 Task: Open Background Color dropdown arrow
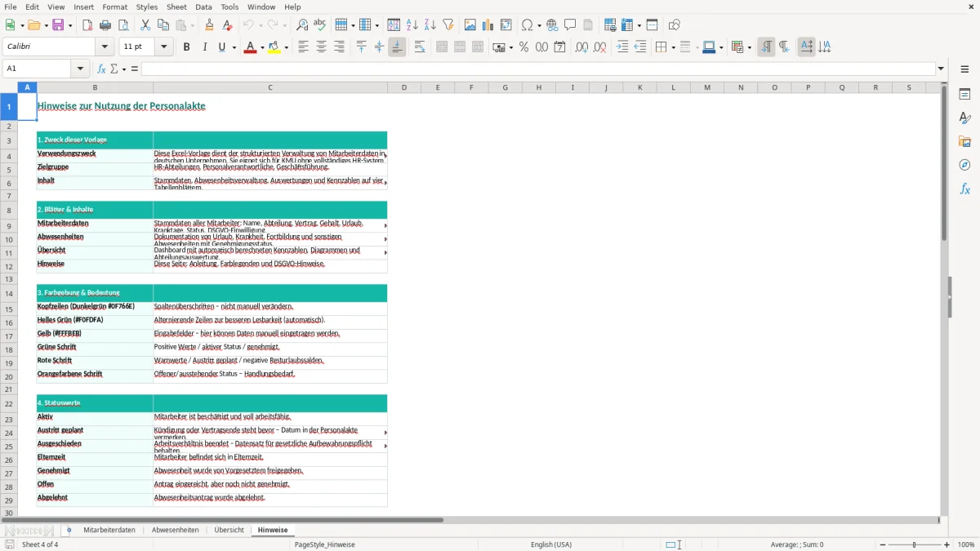tap(286, 47)
